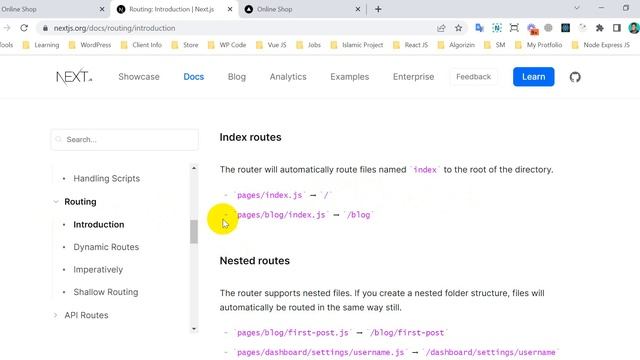Open the Islamic Project bookmark folder
640x360 pixels.
tap(357, 45)
